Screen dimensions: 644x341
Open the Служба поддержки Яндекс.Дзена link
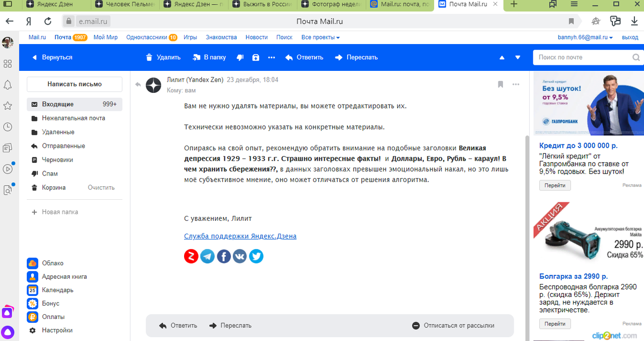click(x=240, y=236)
